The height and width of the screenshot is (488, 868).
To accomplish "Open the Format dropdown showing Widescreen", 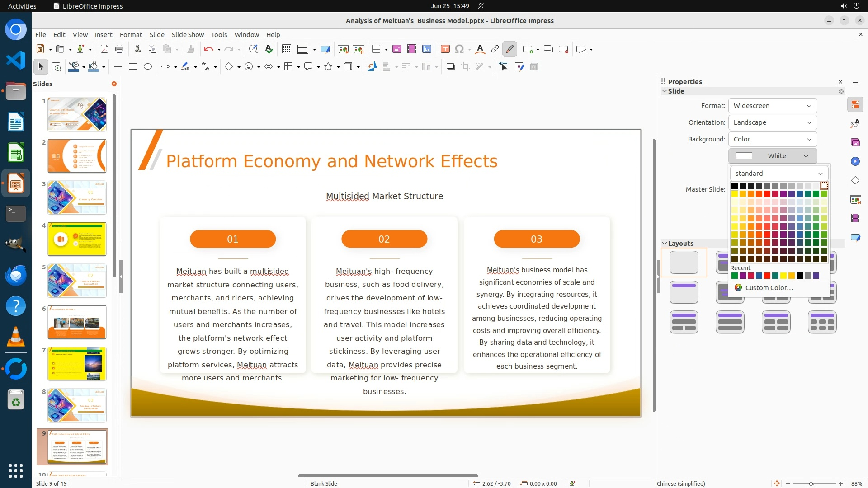I will click(772, 106).
